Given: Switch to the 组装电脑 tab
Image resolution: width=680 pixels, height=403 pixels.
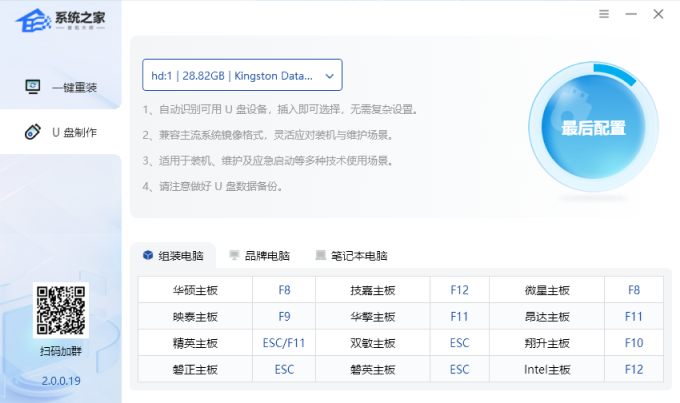Looking at the screenshot, I should pos(173,256).
